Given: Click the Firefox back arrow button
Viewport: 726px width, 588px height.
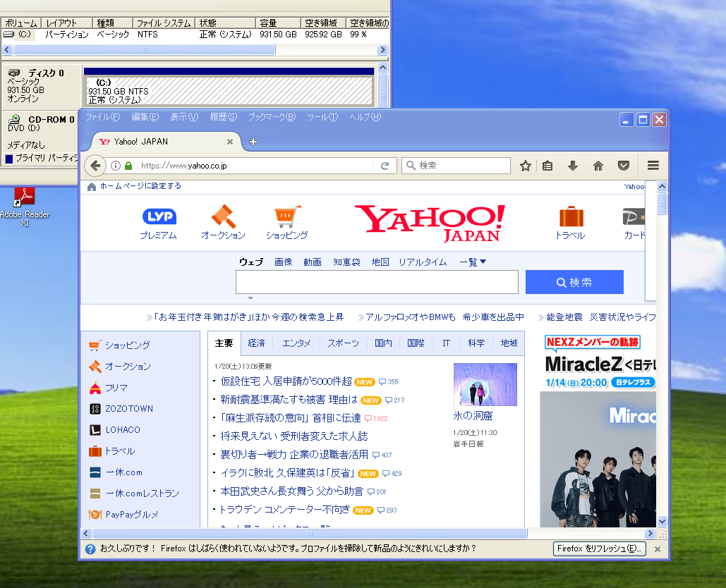Looking at the screenshot, I should (x=95, y=166).
